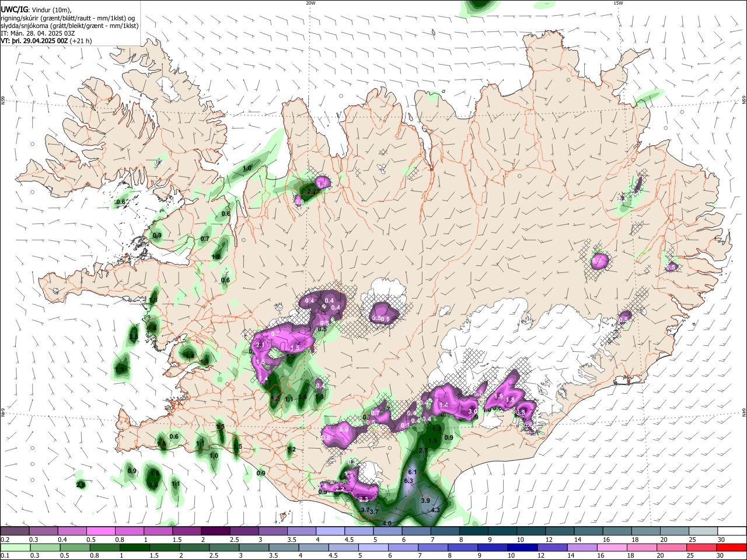Pick the darkest green 1 rain legend swatch
The height and width of the screenshot is (560, 747).
(x=134, y=547)
